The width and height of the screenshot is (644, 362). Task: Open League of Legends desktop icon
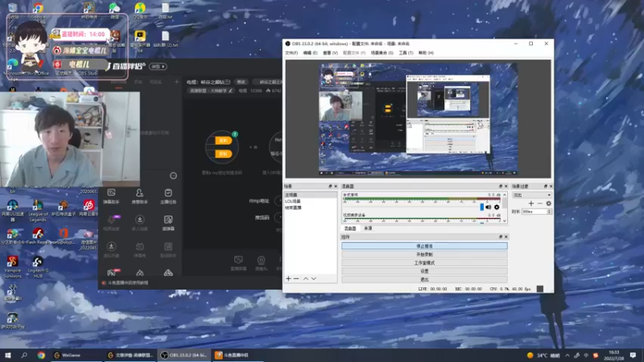click(x=38, y=211)
